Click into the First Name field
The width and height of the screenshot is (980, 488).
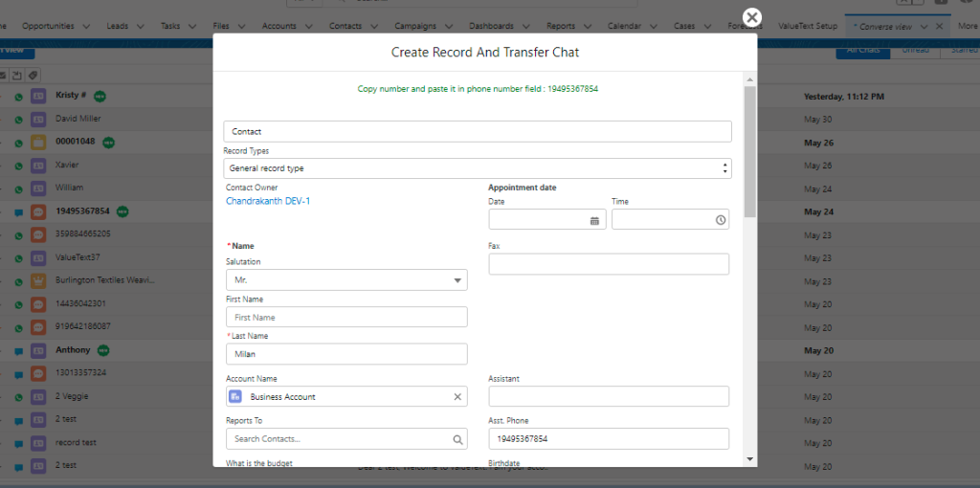tap(346, 318)
